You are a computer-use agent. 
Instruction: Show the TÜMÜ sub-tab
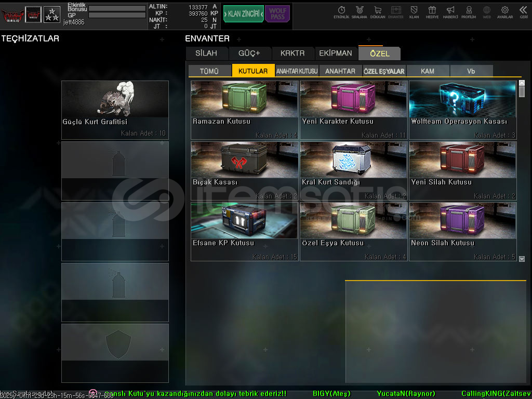tap(209, 71)
